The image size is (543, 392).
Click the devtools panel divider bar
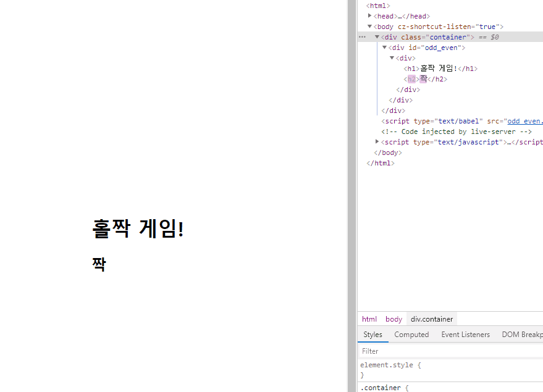(352, 196)
